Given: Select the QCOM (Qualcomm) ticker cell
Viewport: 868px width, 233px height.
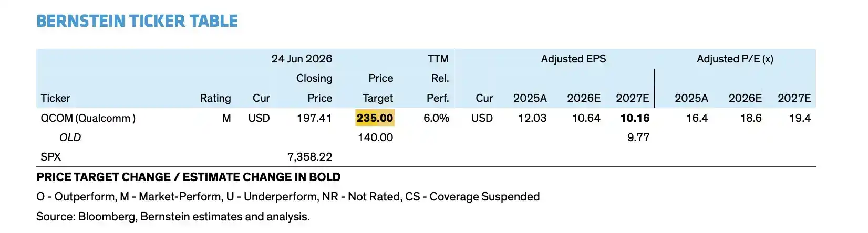Looking at the screenshot, I should coord(88,118).
